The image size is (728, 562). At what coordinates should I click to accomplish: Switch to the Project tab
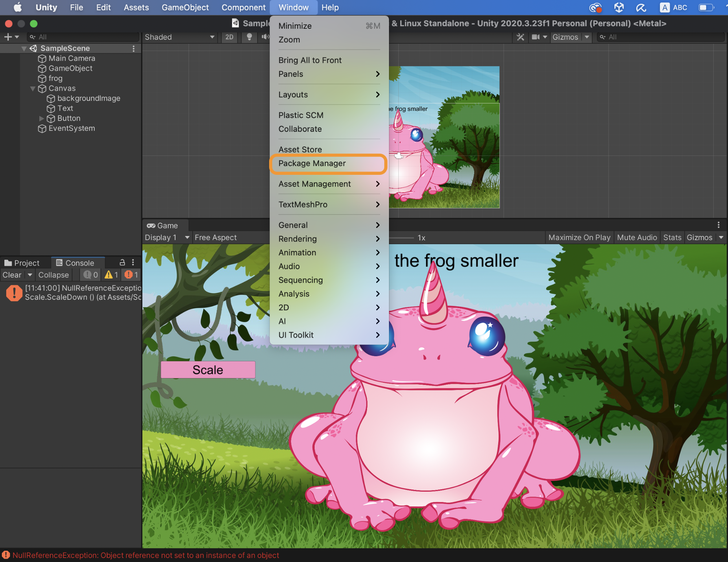(x=23, y=263)
